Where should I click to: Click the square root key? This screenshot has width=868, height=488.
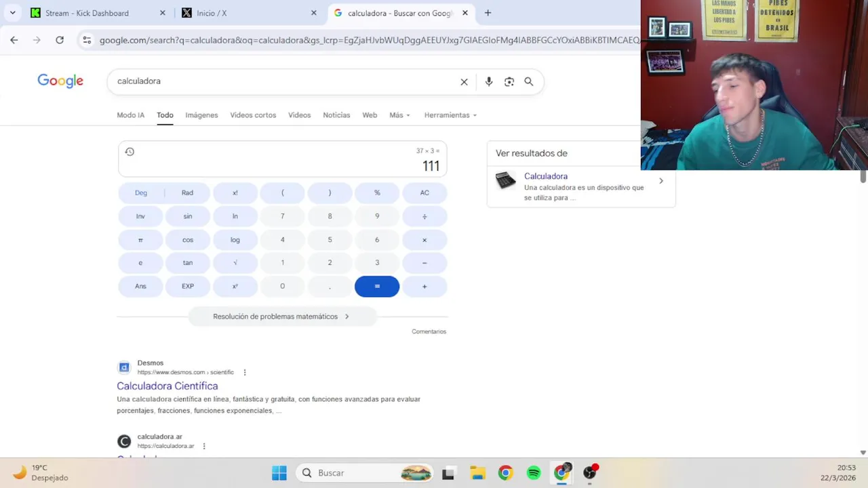[235, 263]
